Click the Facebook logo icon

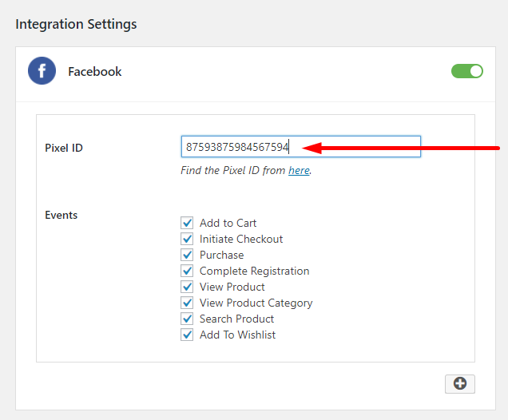coord(42,70)
